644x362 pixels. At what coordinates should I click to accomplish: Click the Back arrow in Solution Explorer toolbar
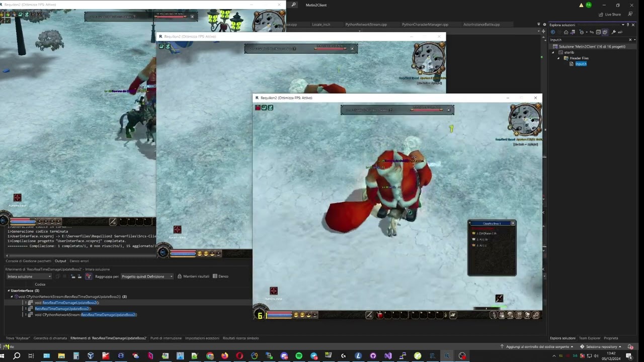(553, 32)
